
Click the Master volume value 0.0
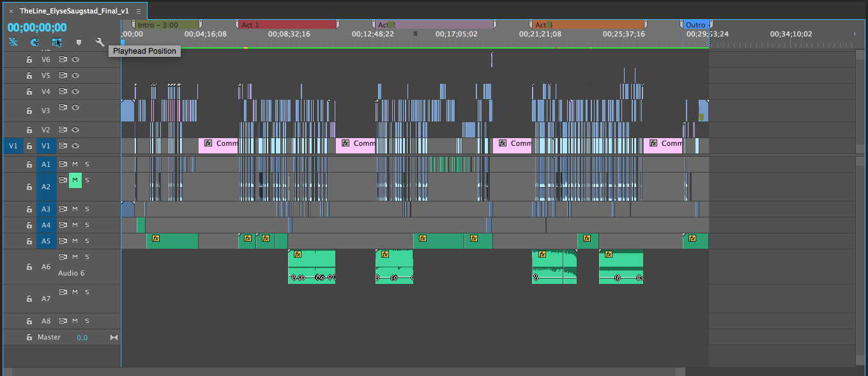pos(82,337)
